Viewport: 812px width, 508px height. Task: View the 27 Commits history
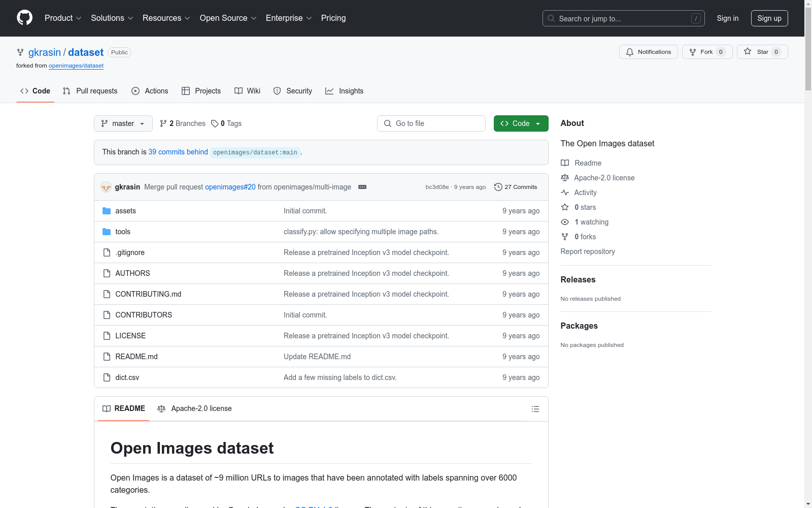pyautogui.click(x=516, y=187)
